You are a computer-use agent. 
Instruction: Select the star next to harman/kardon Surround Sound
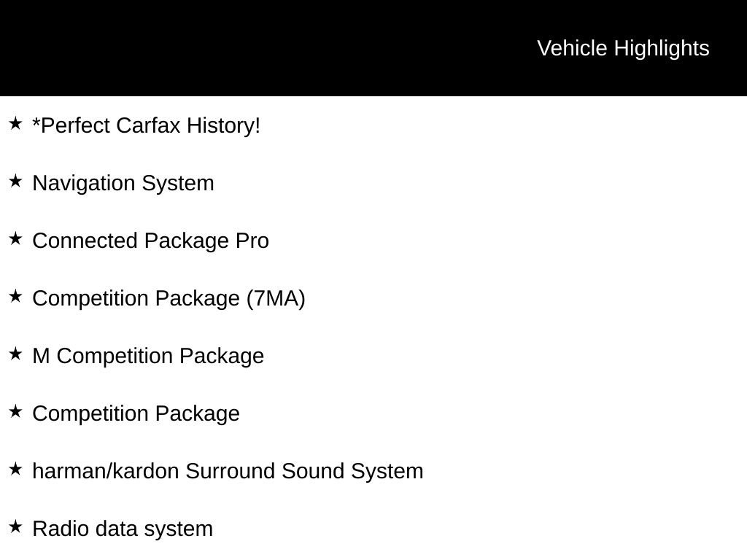(15, 469)
